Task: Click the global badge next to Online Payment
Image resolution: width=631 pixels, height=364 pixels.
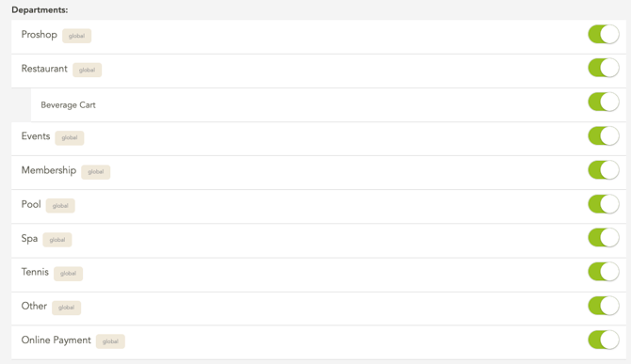Action: coord(110,341)
